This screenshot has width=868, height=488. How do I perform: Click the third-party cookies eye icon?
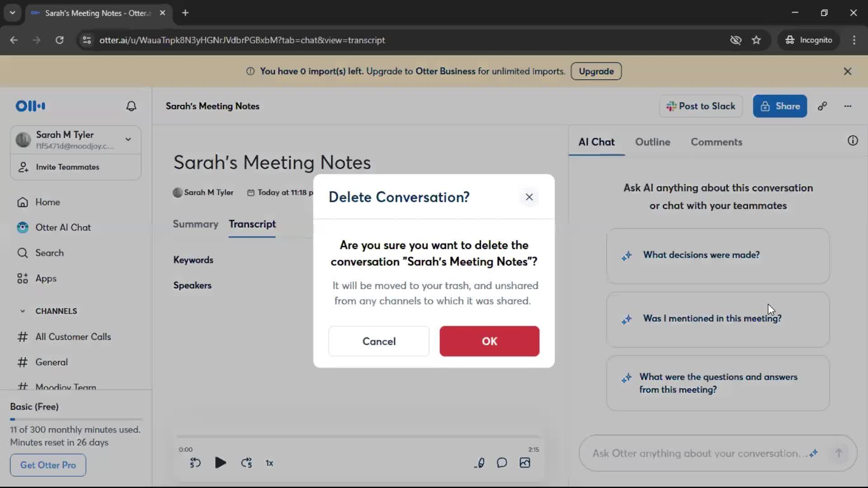coord(736,40)
